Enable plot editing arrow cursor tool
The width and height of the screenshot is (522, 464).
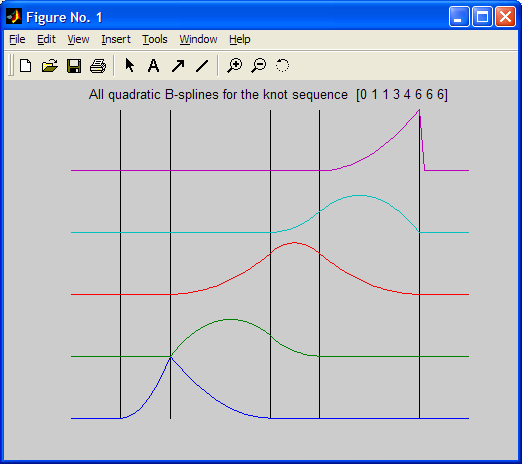coord(130,65)
